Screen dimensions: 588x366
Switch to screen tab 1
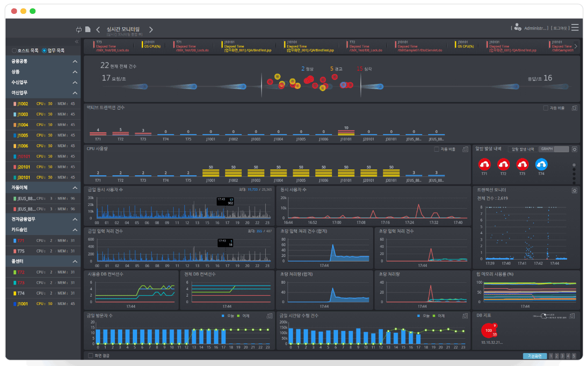tap(551, 356)
